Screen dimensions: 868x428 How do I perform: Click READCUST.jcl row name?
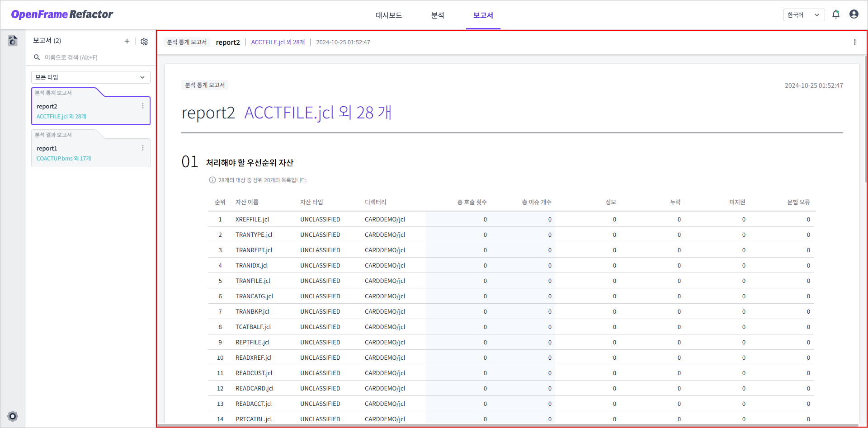254,373
